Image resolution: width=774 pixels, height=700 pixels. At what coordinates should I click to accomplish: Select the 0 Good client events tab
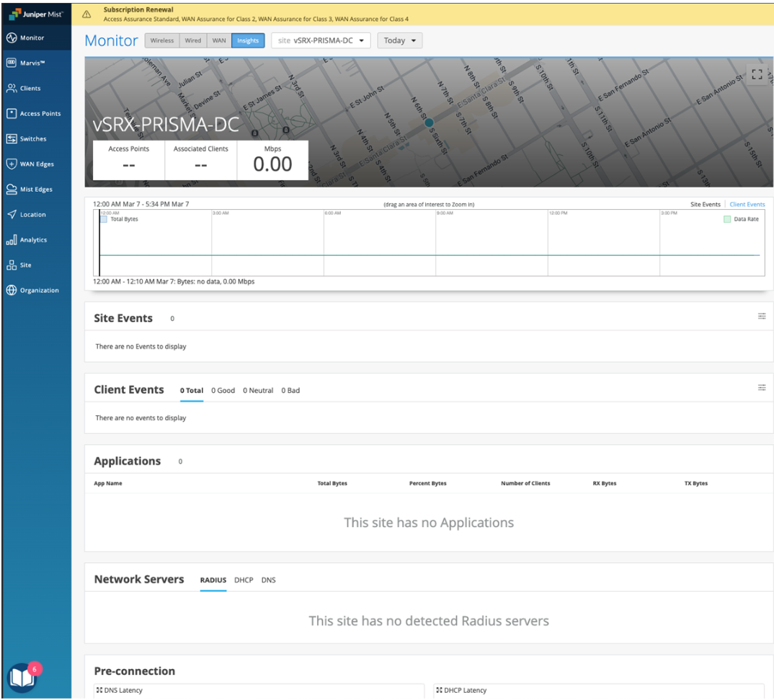(x=223, y=391)
